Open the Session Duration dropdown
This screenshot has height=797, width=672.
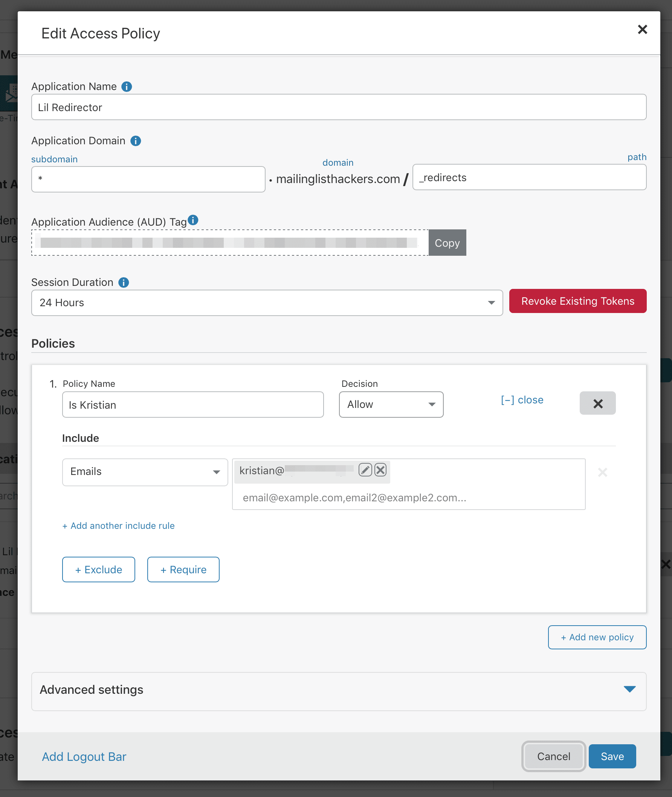(267, 303)
